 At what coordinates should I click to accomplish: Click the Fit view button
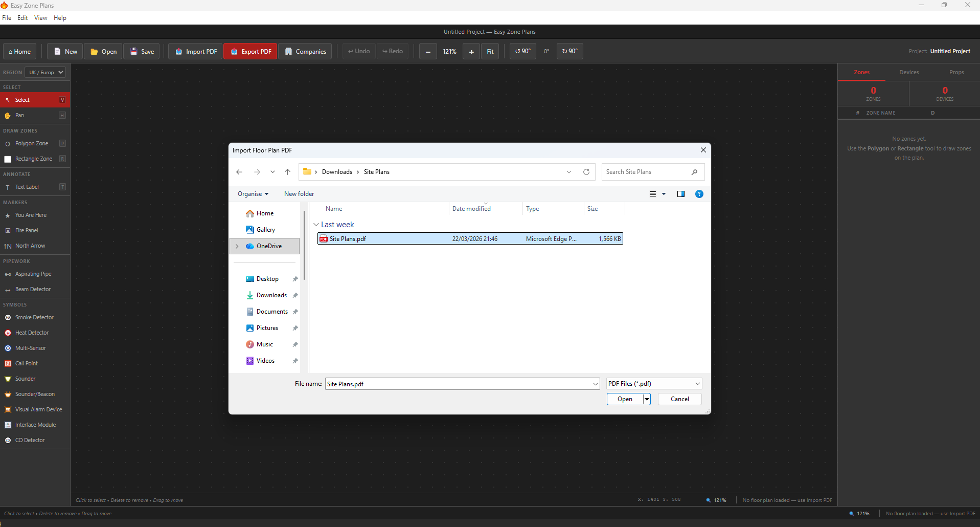(490, 51)
